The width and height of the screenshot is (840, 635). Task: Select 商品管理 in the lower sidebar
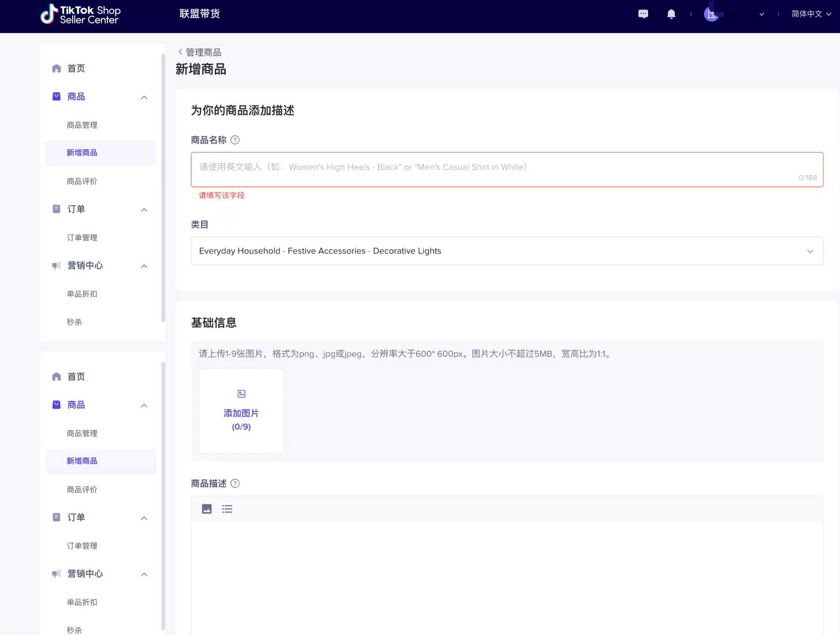(82, 434)
